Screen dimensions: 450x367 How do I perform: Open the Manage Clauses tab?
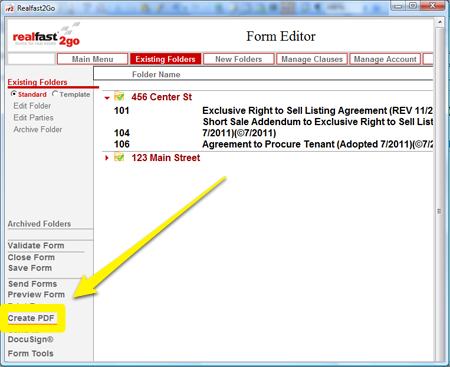pos(312,59)
